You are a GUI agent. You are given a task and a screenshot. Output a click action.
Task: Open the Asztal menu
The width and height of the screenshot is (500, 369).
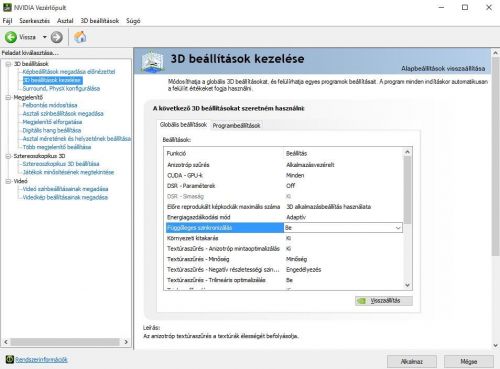(x=65, y=21)
